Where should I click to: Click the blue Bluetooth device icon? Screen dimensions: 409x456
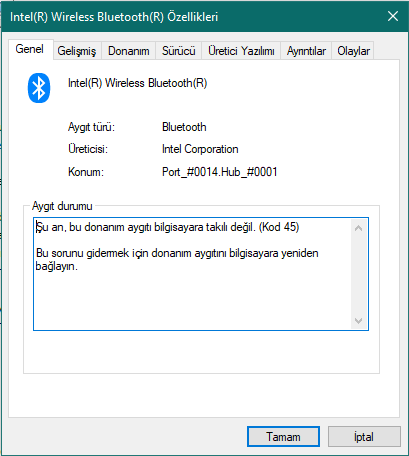pyautogui.click(x=39, y=88)
